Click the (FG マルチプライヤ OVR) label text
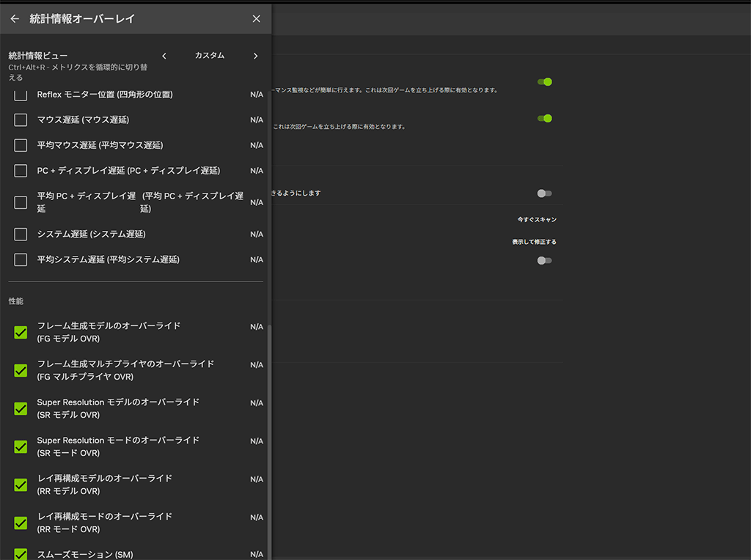The height and width of the screenshot is (560, 751). (85, 377)
